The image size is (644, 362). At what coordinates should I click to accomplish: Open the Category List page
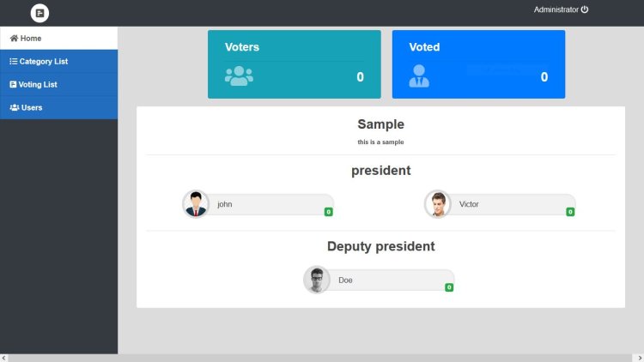43,62
